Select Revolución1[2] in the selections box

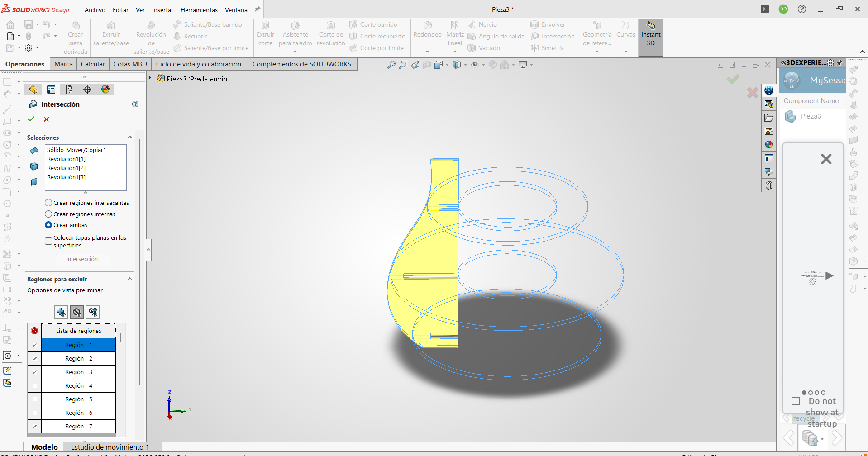click(66, 168)
